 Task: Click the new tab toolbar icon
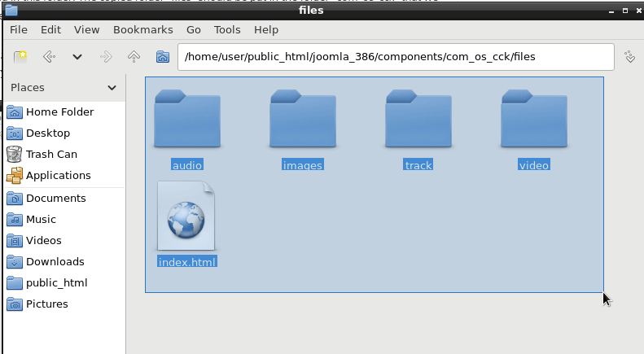tap(20, 57)
